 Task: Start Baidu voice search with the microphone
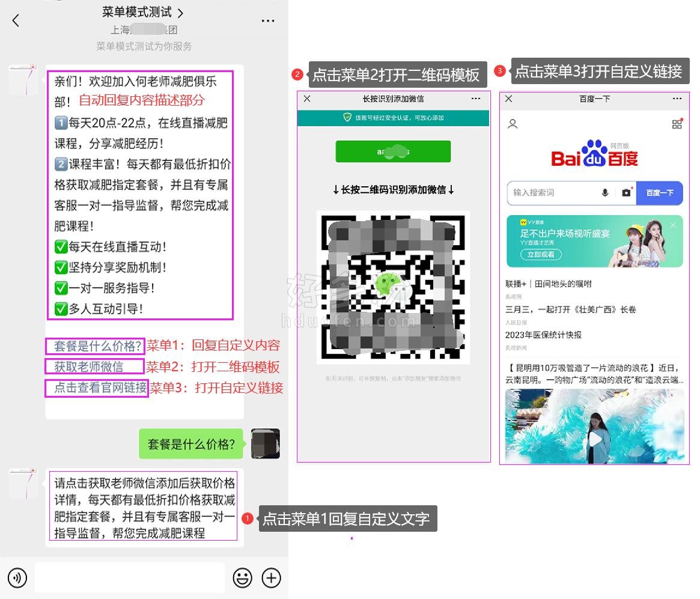(605, 193)
